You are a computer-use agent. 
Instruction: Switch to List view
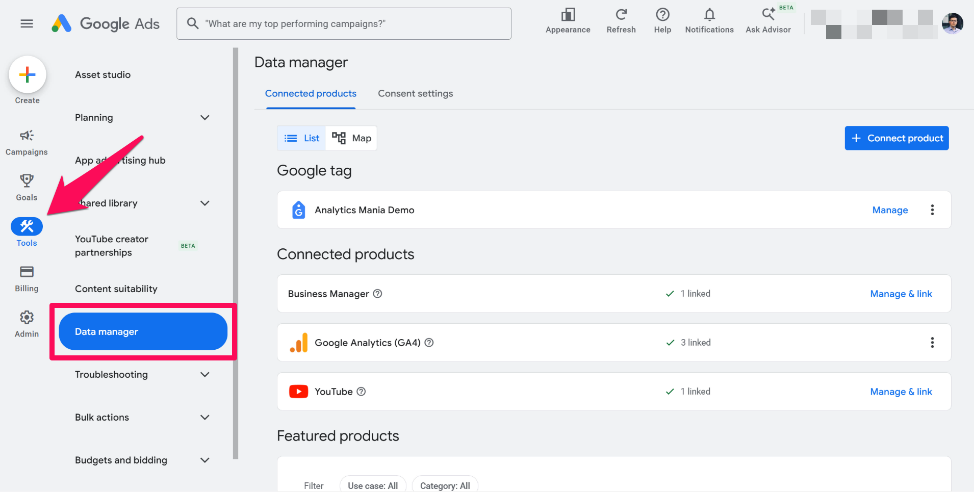[301, 138]
